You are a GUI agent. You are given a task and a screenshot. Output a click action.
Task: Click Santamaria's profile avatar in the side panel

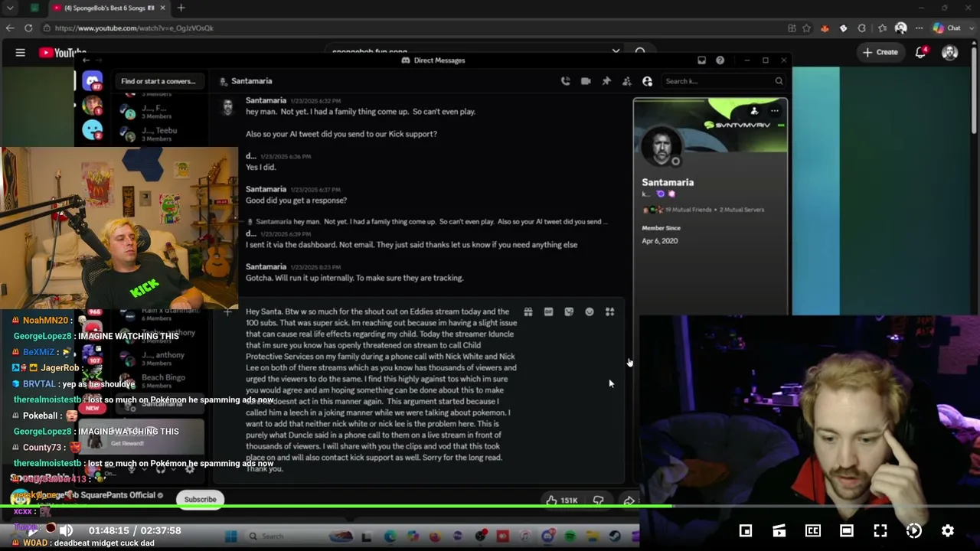coord(661,147)
